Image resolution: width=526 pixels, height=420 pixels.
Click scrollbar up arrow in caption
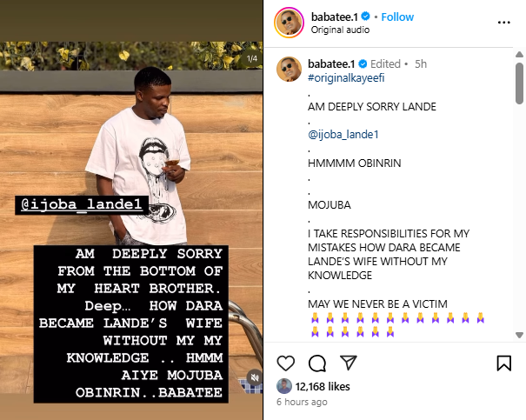519,54
